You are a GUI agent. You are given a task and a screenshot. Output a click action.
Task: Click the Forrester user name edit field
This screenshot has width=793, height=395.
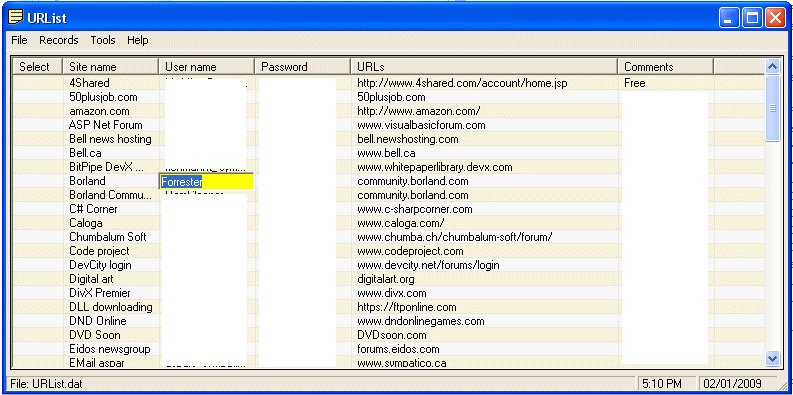pos(206,182)
